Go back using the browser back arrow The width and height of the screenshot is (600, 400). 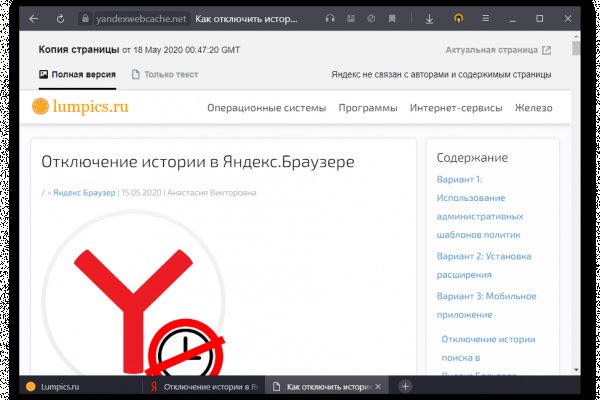34,18
